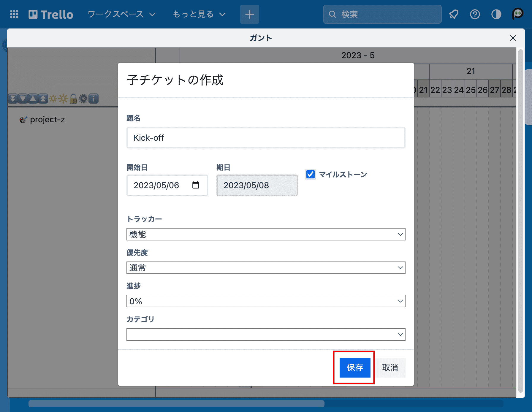Open the apps grid icon next to Trello logo
The height and width of the screenshot is (412, 532).
click(14, 14)
